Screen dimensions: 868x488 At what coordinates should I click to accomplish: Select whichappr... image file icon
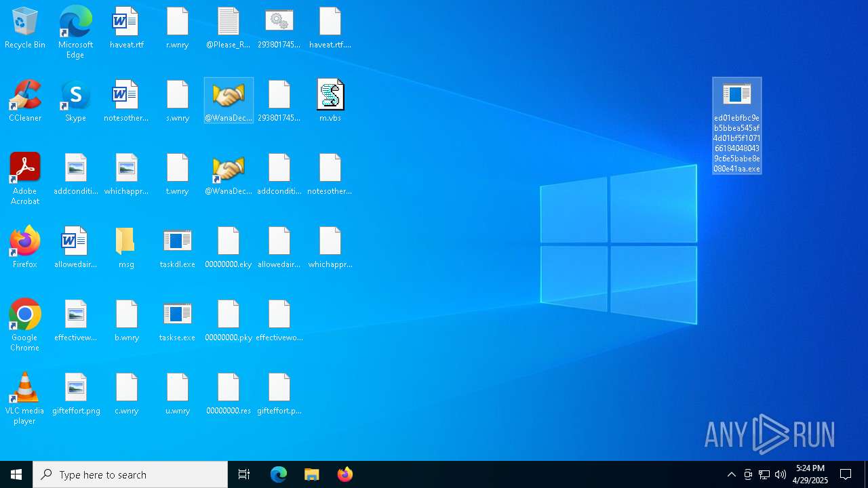(x=126, y=175)
